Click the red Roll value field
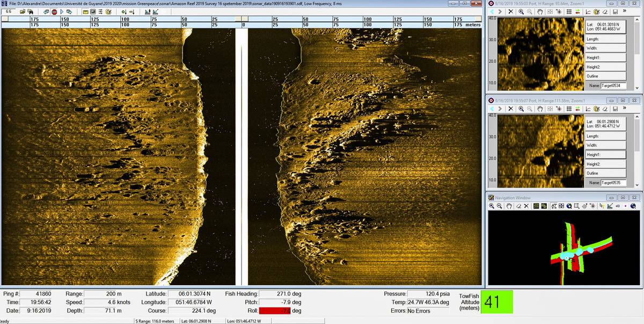644x324 pixels. tap(275, 311)
